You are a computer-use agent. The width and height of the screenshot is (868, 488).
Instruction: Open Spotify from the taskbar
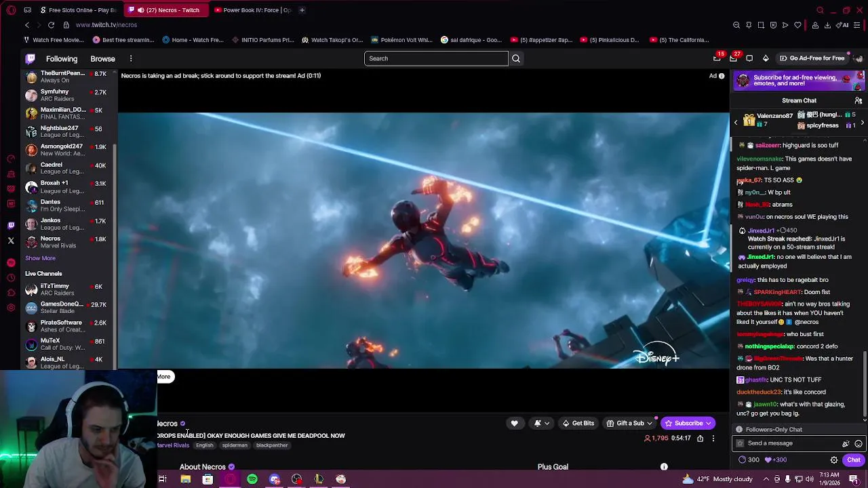click(x=252, y=479)
